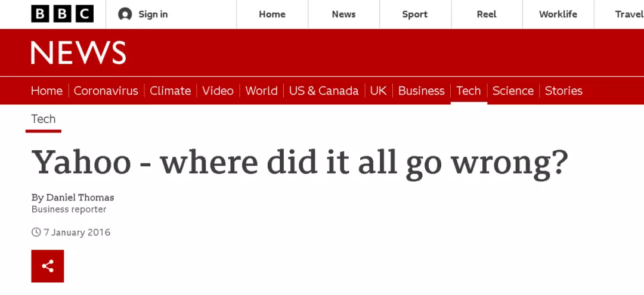This screenshot has height=295, width=644.
Task: Open Reel in top navigation
Action: 487,14
